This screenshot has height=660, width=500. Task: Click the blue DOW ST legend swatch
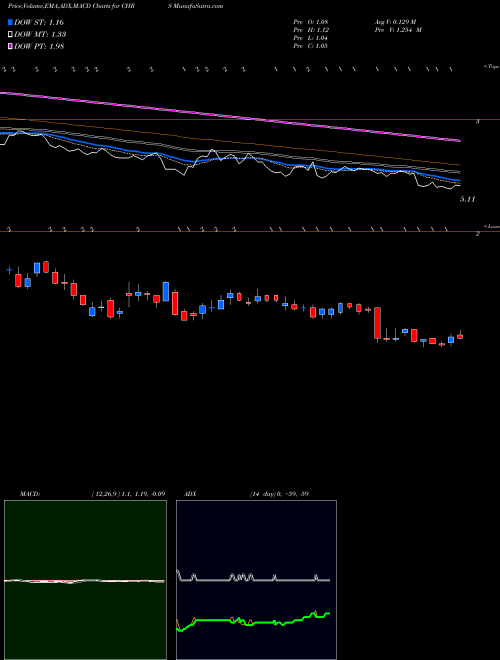click(11, 22)
